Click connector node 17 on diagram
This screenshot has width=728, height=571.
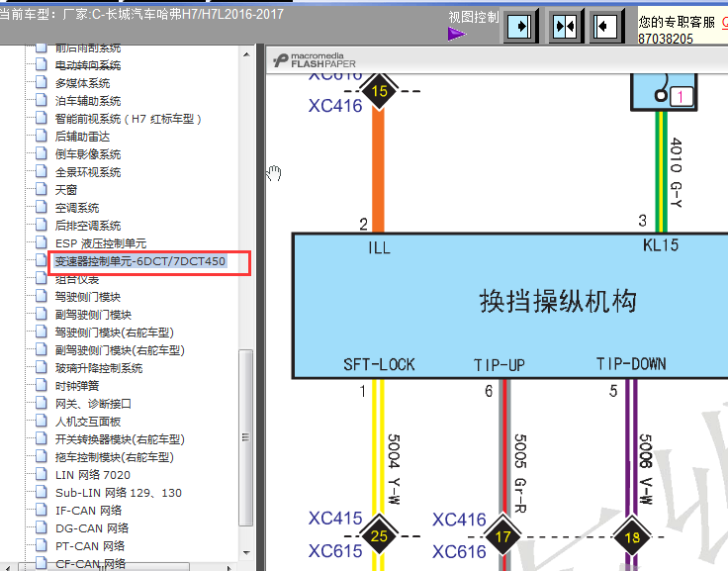click(502, 537)
